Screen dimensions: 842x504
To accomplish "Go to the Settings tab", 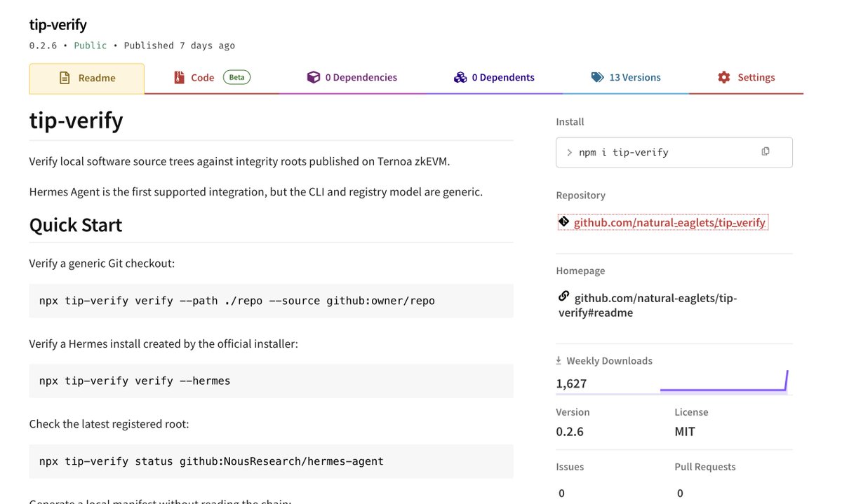I will coord(746,78).
